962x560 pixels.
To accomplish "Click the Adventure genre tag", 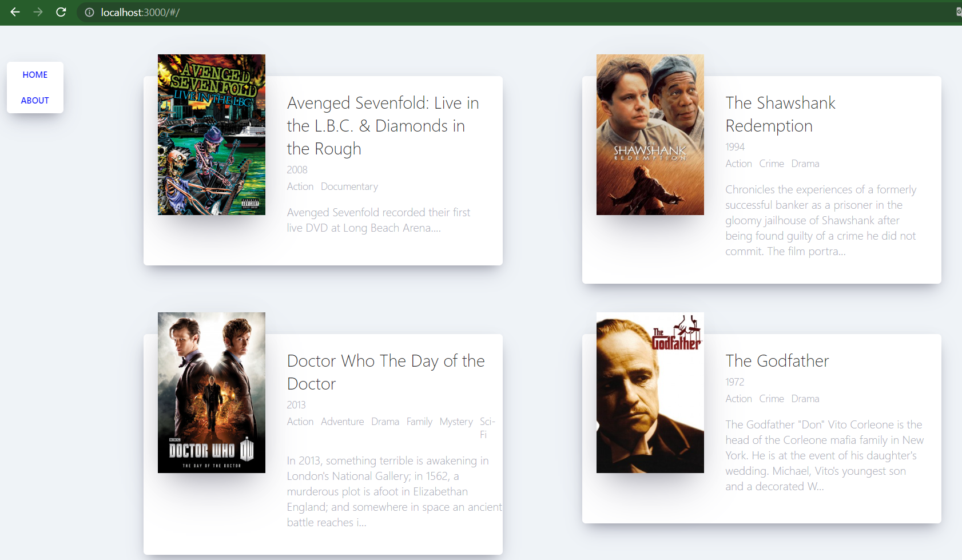I will pyautogui.click(x=343, y=422).
